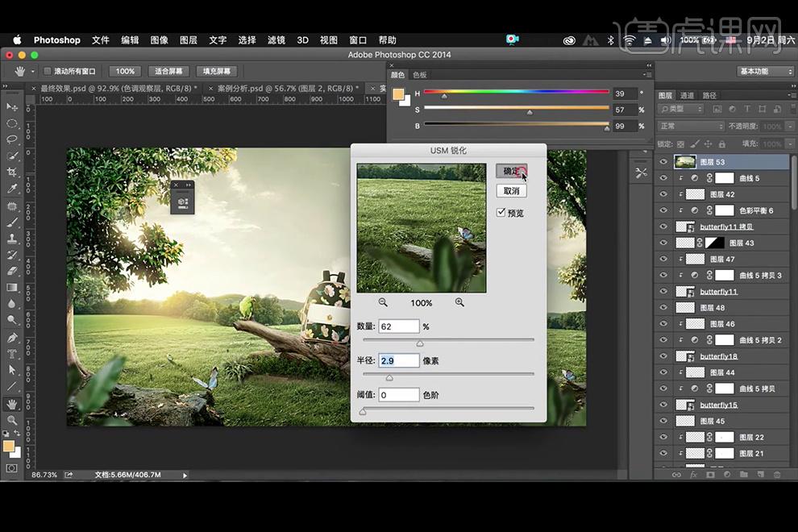Viewport: 798px width, 532px height.
Task: Select the Move tool
Action: pyautogui.click(x=12, y=107)
